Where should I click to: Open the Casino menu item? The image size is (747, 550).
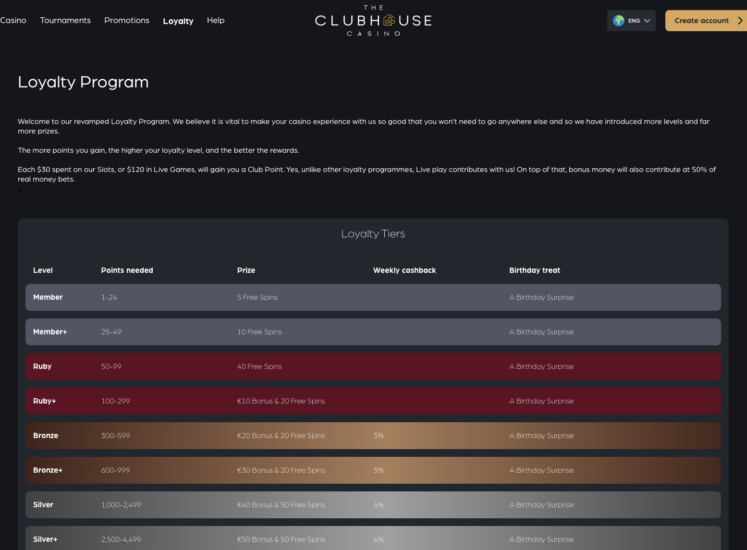pyautogui.click(x=13, y=20)
